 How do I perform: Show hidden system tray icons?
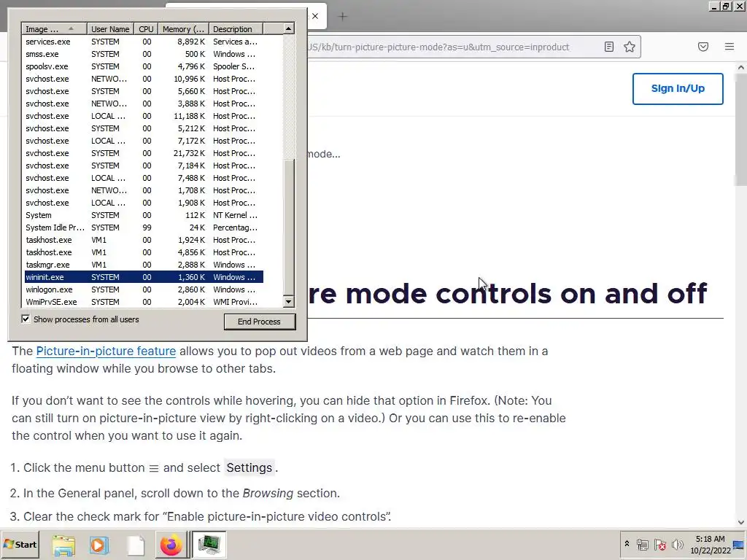coord(627,544)
